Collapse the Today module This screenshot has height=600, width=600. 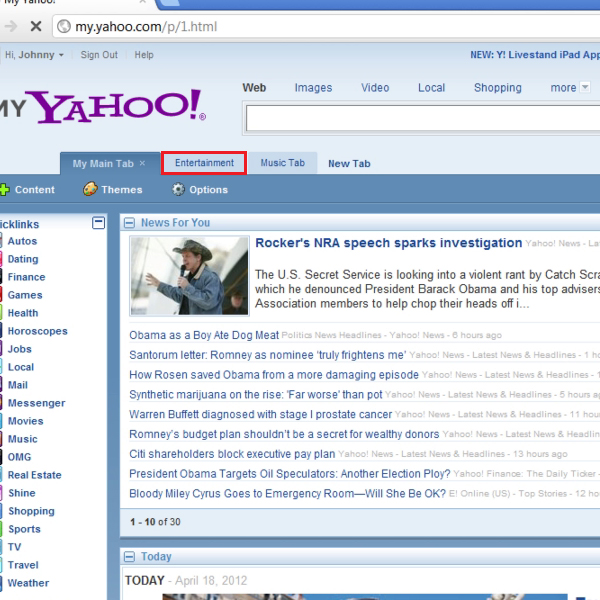point(129,556)
